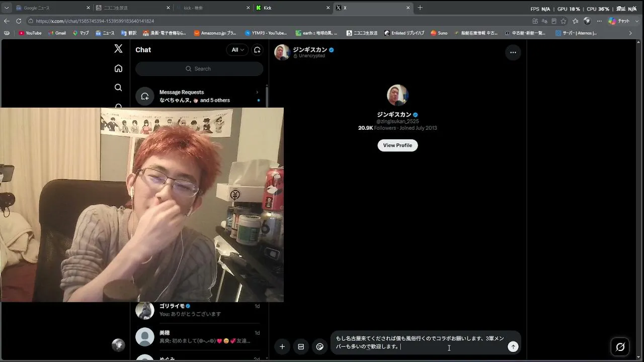The height and width of the screenshot is (362, 644).
Task: Open the Amazon.co.jp bookmark
Action: click(x=215, y=33)
